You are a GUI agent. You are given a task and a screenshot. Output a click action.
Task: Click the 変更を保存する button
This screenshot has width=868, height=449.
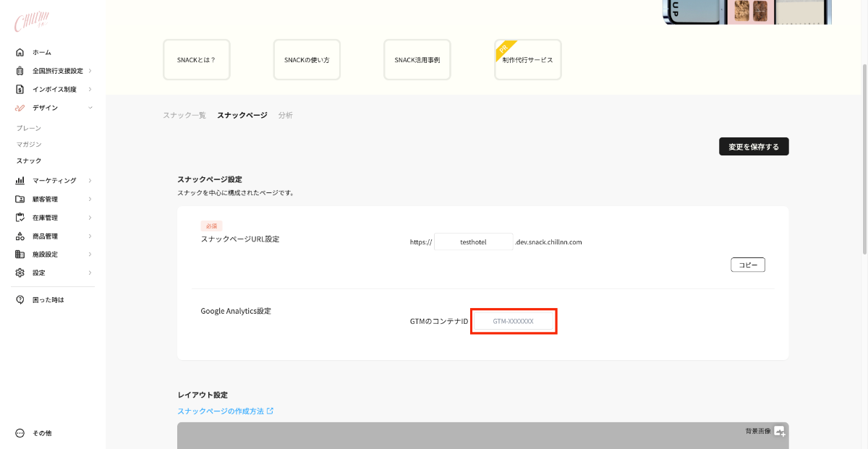tap(754, 147)
